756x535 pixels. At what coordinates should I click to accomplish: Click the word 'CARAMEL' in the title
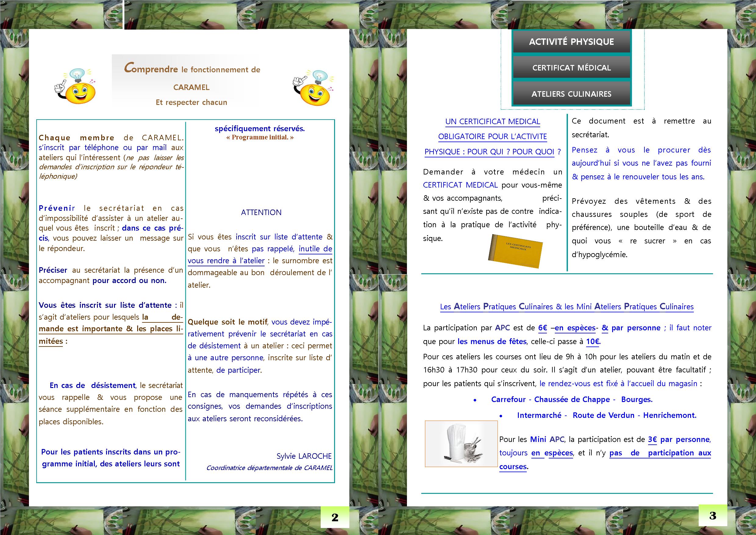[x=191, y=87]
